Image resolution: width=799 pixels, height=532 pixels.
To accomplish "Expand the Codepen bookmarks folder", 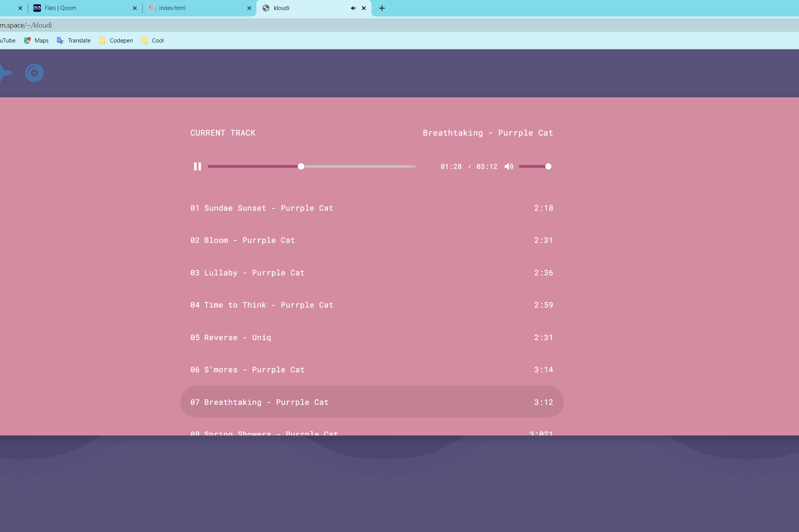I will tap(116, 41).
